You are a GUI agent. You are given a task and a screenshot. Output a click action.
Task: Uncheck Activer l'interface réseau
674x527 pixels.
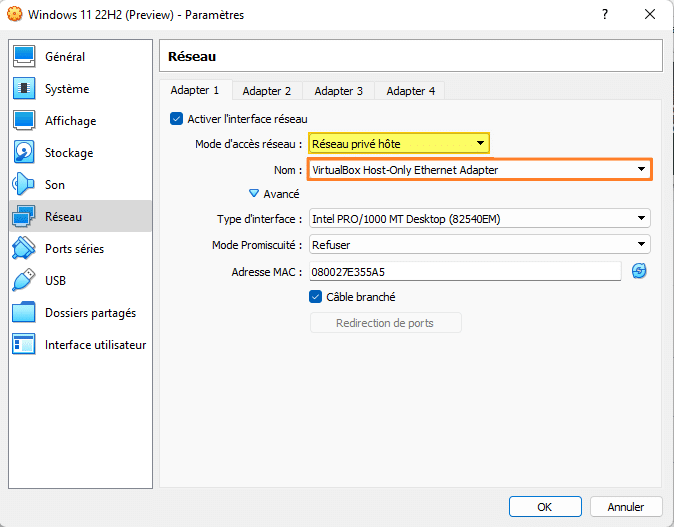[177, 119]
